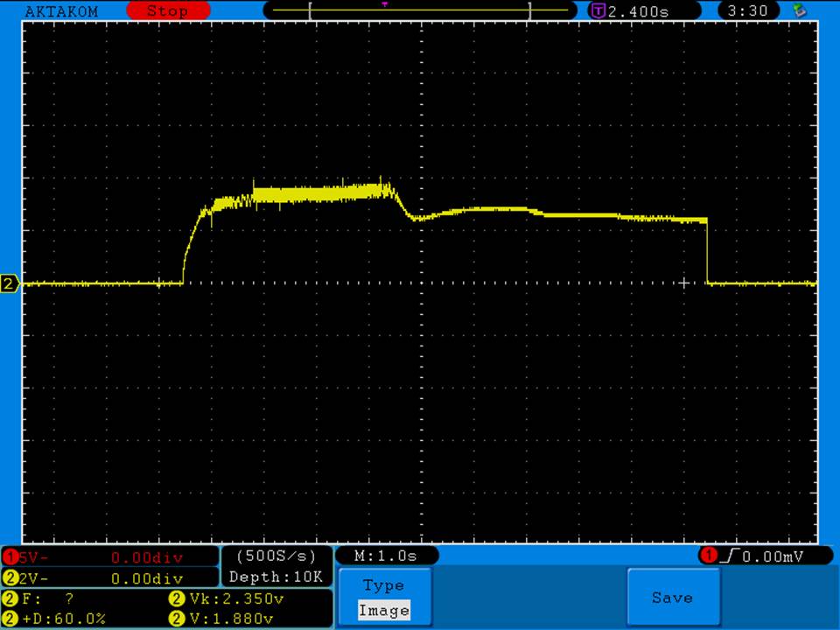Click the magenta trigger marker above memory bar
Viewport: 840px width, 630px height.
385,4
